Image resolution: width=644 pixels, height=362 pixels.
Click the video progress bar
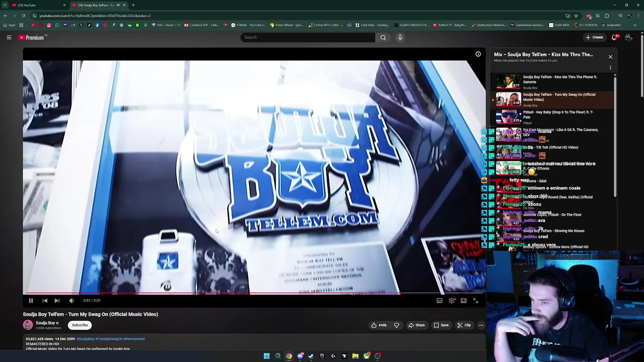click(254, 293)
